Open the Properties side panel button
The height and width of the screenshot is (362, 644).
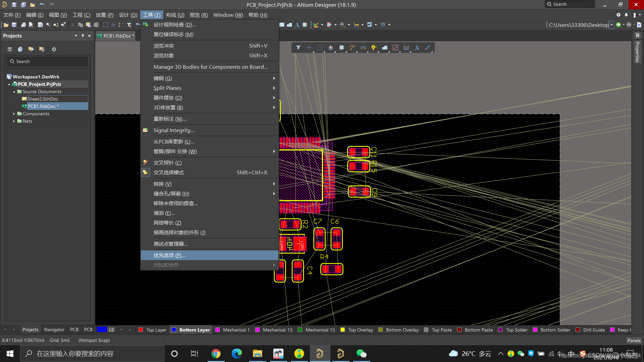coord(637,52)
